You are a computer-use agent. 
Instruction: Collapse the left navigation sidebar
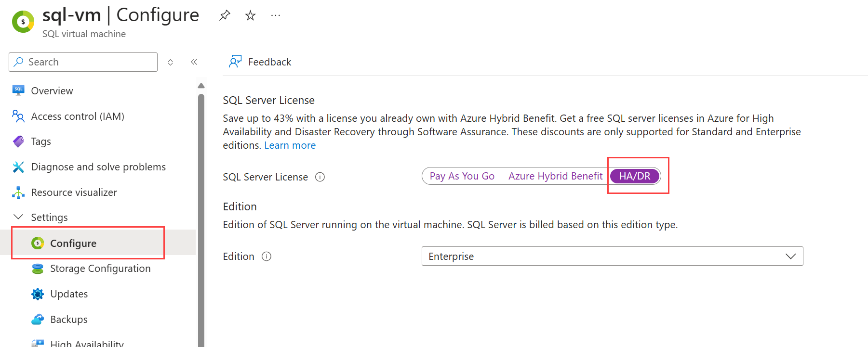(194, 62)
